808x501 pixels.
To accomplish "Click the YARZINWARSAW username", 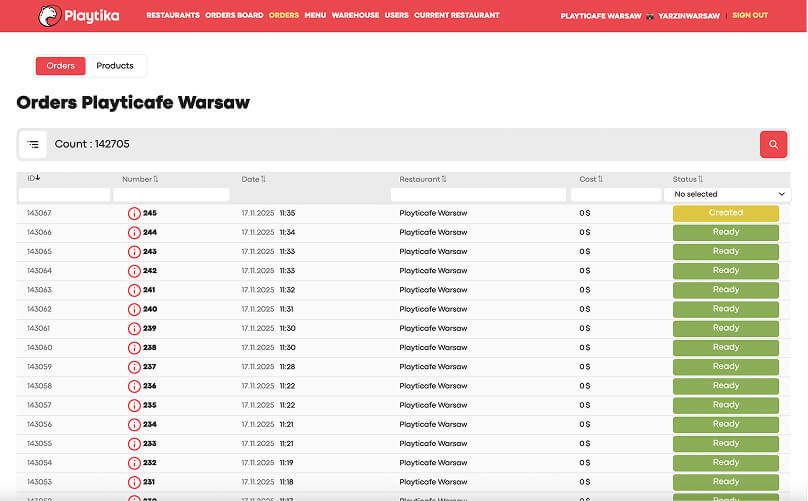I will (688, 16).
